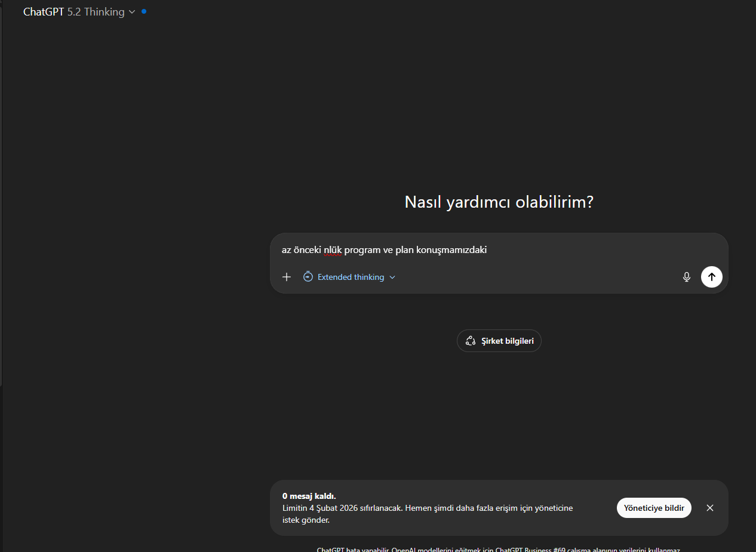The image size is (756, 552).
Task: Click the blue dot next to model name
Action: [x=144, y=11]
